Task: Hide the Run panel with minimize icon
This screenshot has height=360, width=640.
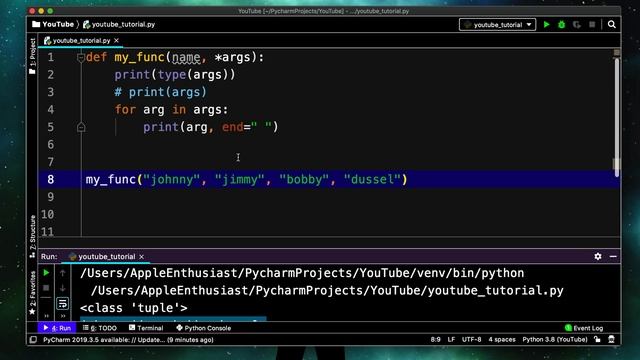Action: click(613, 256)
